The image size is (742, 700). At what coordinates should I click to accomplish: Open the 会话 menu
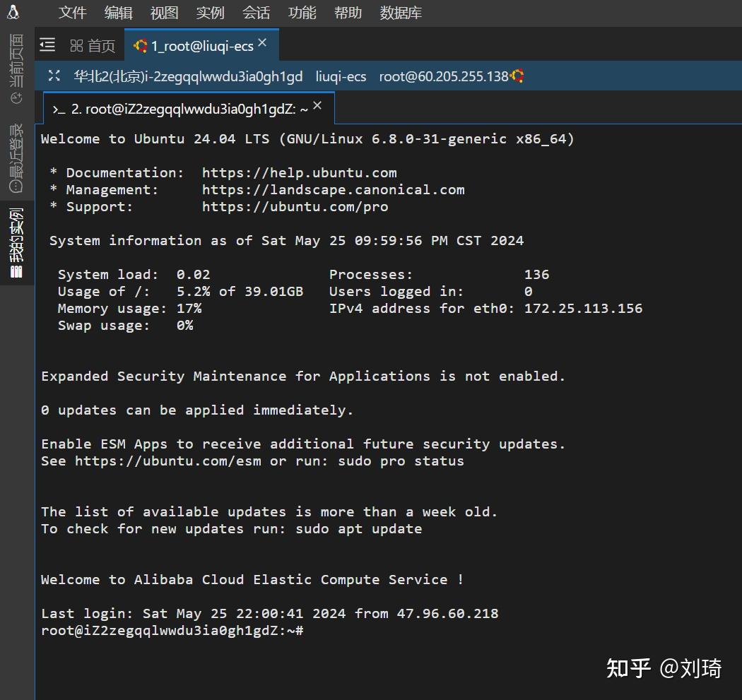click(x=256, y=12)
